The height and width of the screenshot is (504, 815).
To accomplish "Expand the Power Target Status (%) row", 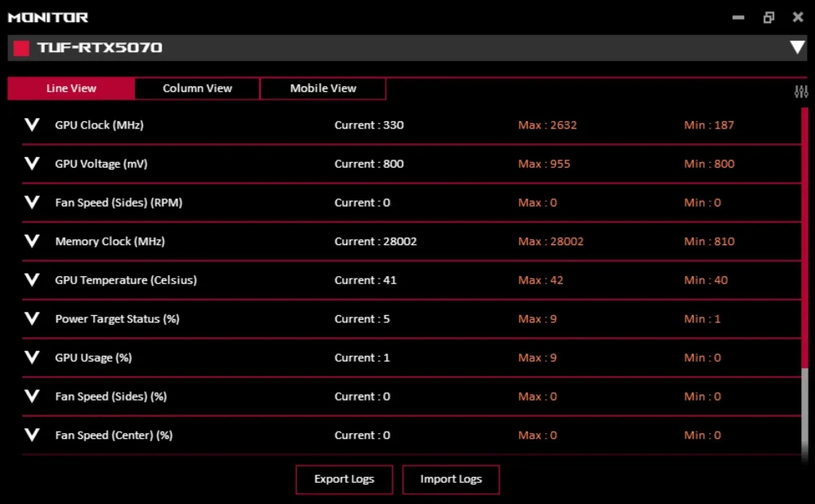I will click(x=33, y=318).
